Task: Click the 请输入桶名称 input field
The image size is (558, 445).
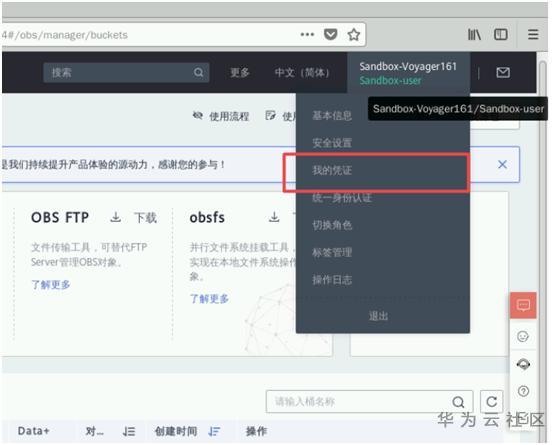Action: click(x=369, y=402)
